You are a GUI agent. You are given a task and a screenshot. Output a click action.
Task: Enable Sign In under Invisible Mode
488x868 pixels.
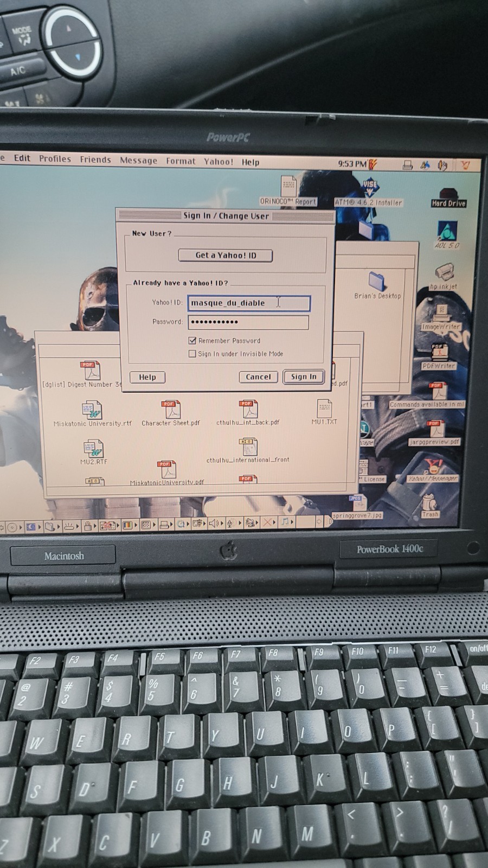pyautogui.click(x=192, y=354)
